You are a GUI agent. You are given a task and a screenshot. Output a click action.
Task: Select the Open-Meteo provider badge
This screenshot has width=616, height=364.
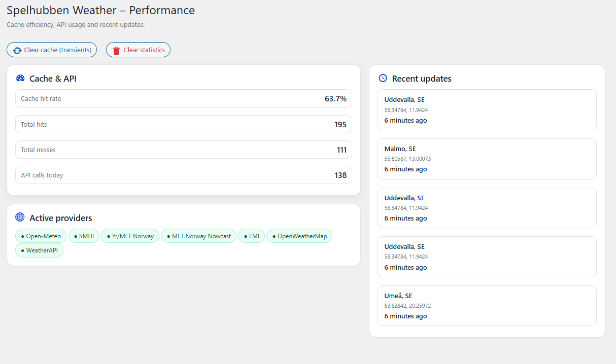point(41,236)
